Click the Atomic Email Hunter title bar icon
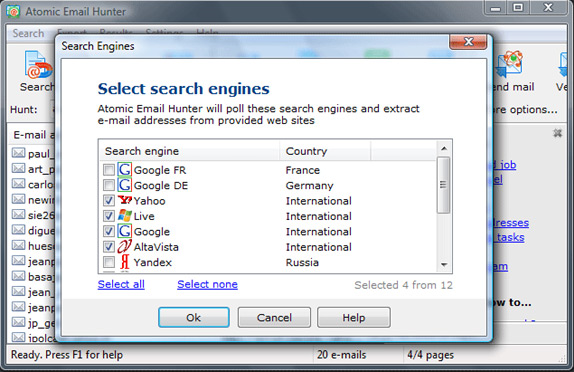This screenshot has height=372, width=574. coord(13,11)
